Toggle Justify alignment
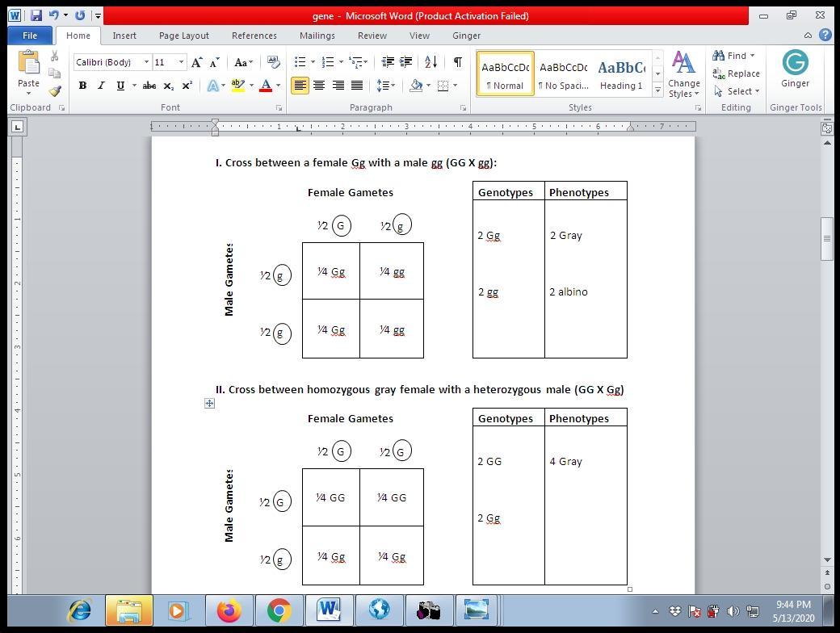The height and width of the screenshot is (633, 840). click(x=357, y=85)
